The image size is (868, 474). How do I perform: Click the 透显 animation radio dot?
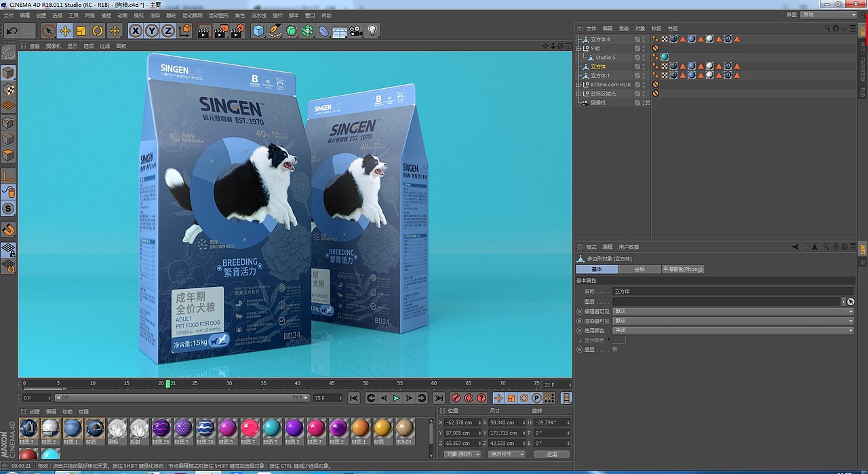coord(580,349)
